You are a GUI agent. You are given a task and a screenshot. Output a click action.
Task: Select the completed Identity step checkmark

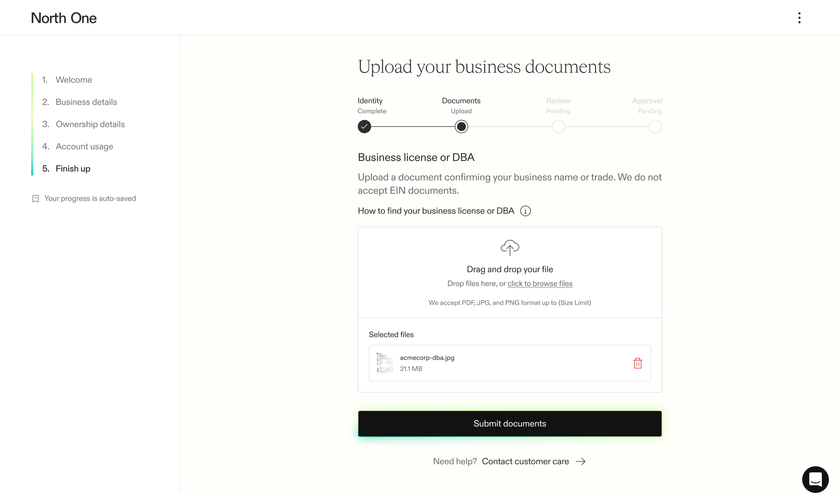point(364,127)
